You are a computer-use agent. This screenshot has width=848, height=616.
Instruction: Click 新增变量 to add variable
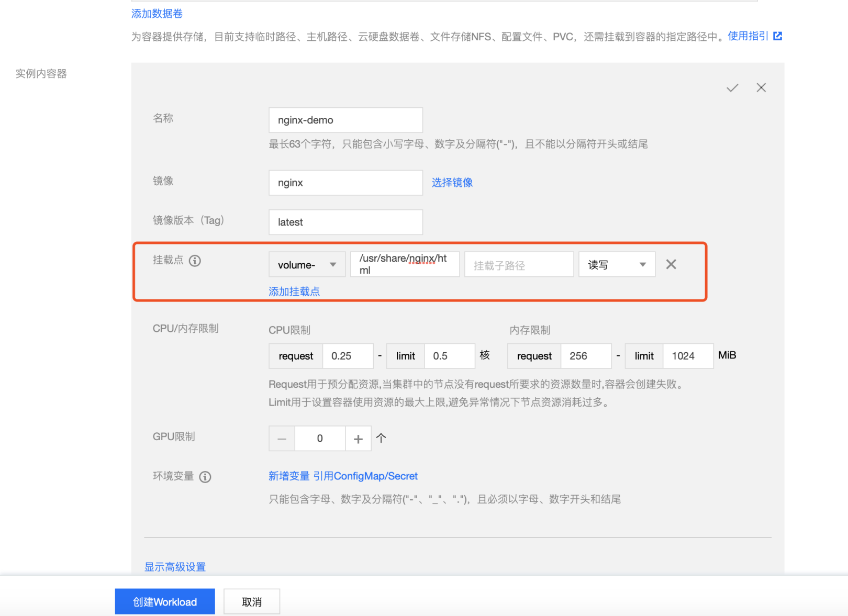point(289,476)
